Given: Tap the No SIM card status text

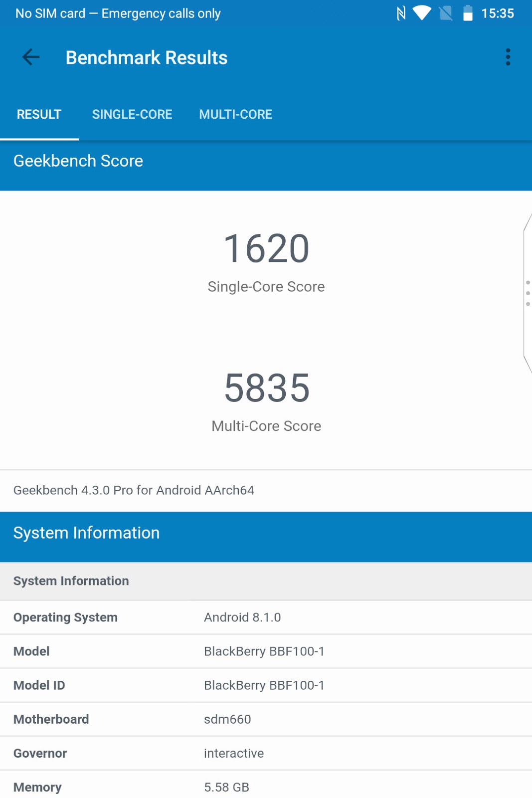Looking at the screenshot, I should pyautogui.click(x=118, y=13).
